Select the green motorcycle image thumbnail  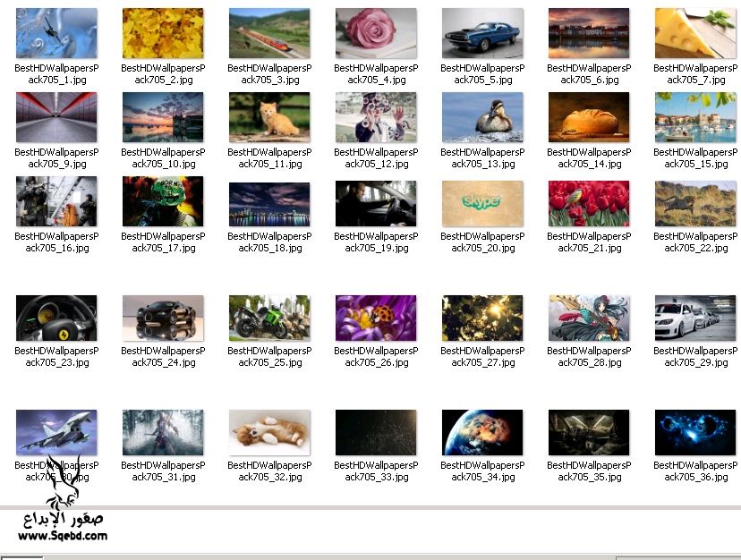coord(269,318)
